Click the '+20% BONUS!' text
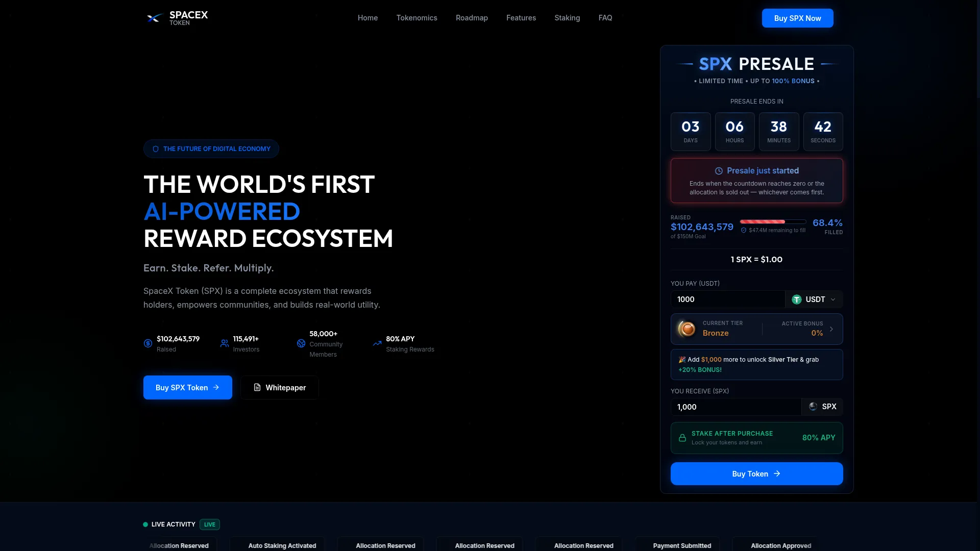This screenshot has width=980, height=551. (x=700, y=370)
